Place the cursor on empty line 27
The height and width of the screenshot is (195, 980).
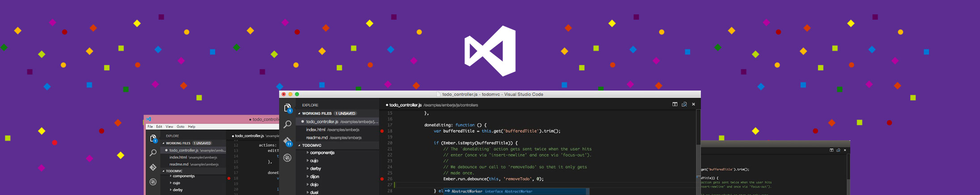544,185
